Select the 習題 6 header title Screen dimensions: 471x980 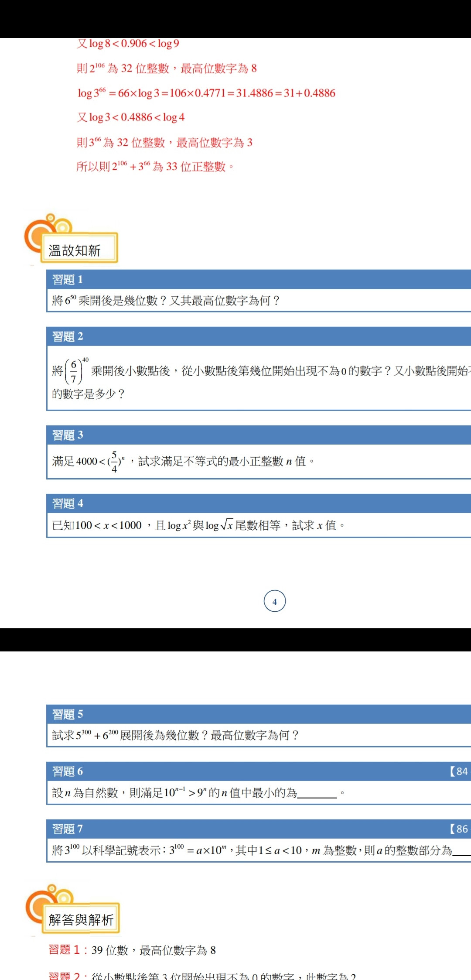pyautogui.click(x=68, y=771)
